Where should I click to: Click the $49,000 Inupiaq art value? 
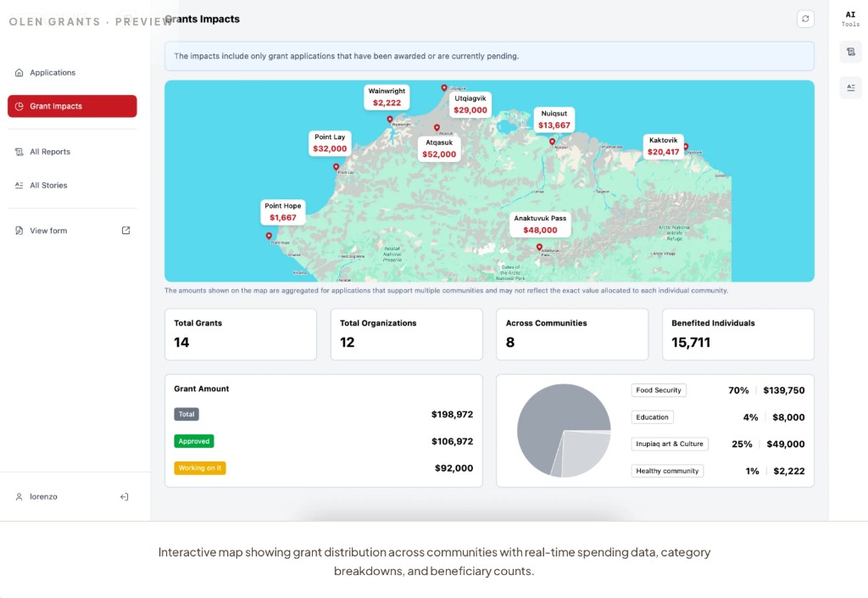786,444
